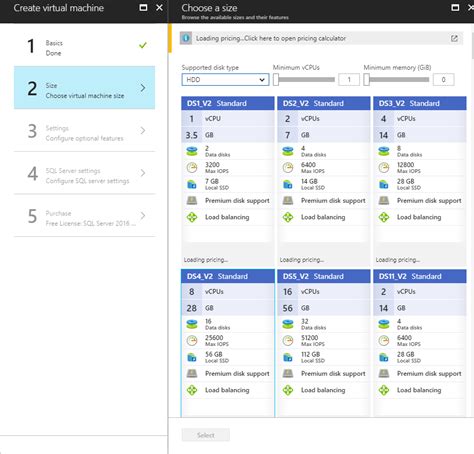Click the DS11_V2 Premium disk support icon

384,373
